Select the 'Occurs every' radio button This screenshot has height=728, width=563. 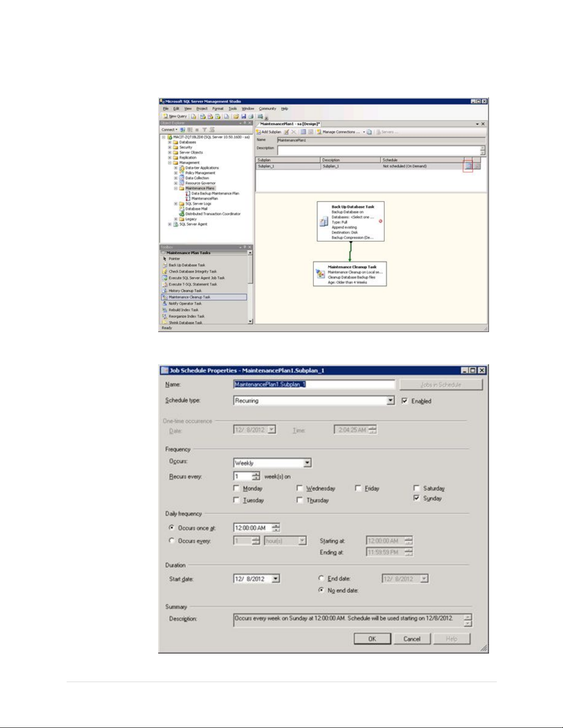(x=172, y=541)
